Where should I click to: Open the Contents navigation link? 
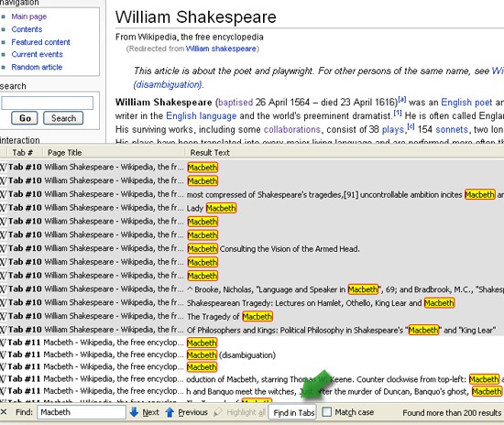click(27, 29)
